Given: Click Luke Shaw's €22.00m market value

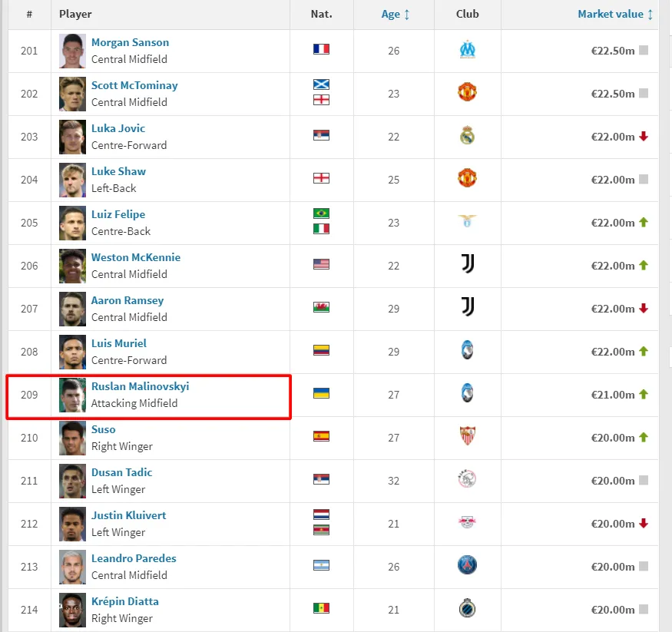Looking at the screenshot, I should [x=612, y=180].
